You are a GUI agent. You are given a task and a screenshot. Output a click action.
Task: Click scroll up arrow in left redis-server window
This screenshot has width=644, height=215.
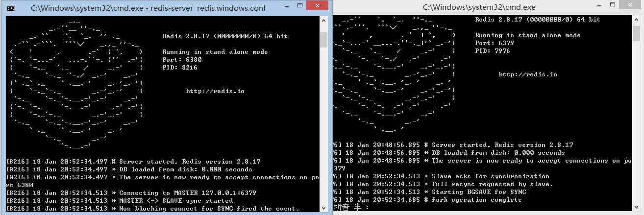[x=323, y=20]
